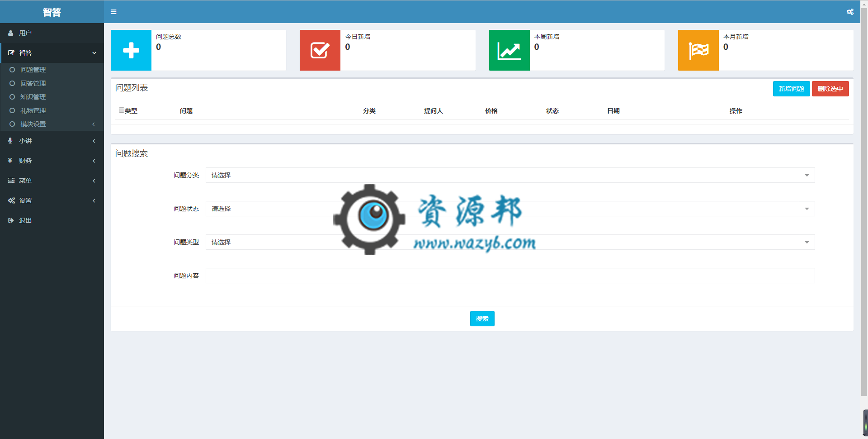
Task: Open the 知识管理 submenu item
Action: [x=52, y=97]
